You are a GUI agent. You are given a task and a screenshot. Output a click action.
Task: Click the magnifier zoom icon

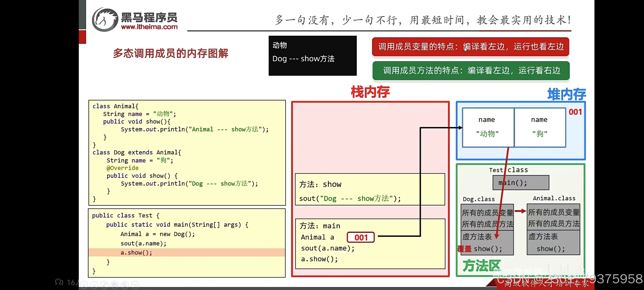click(124, 285)
